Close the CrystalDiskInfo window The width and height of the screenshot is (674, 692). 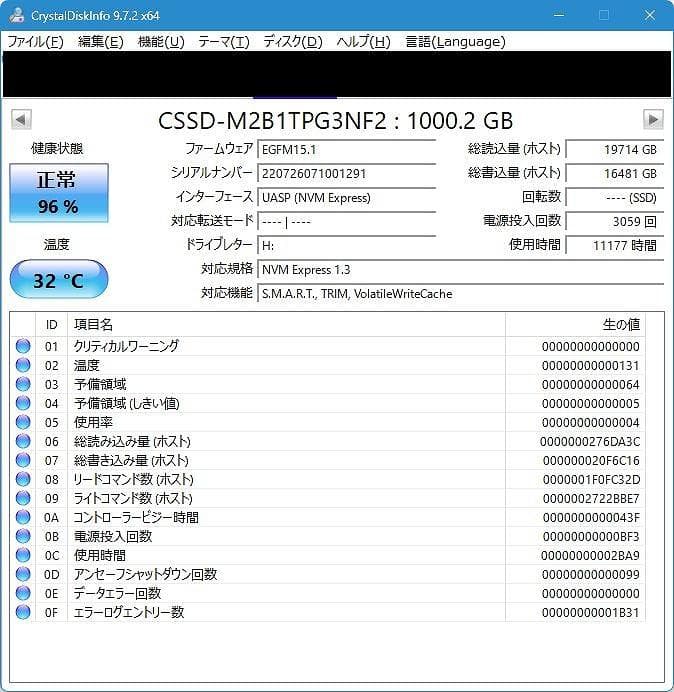point(650,15)
